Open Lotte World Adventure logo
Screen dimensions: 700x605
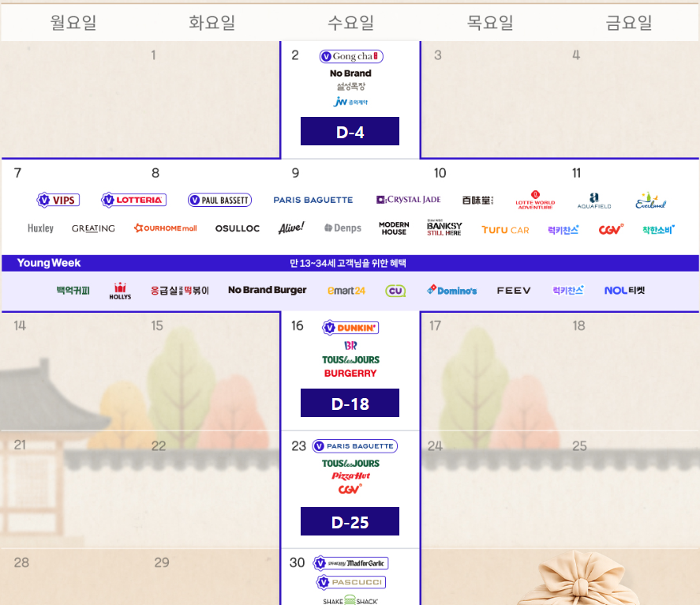point(535,200)
